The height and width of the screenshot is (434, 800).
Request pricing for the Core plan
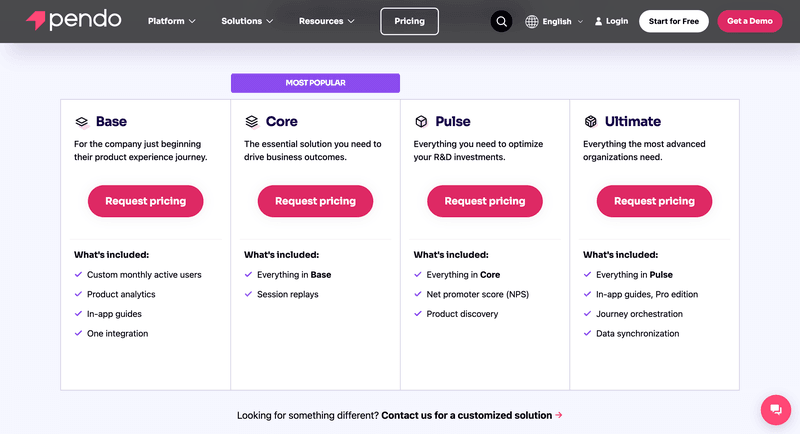tap(315, 201)
